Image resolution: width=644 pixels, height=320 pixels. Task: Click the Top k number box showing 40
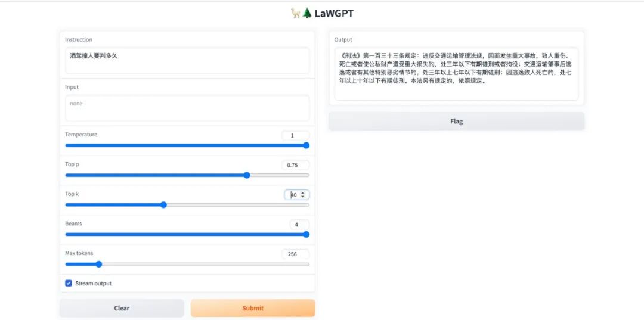click(x=296, y=195)
